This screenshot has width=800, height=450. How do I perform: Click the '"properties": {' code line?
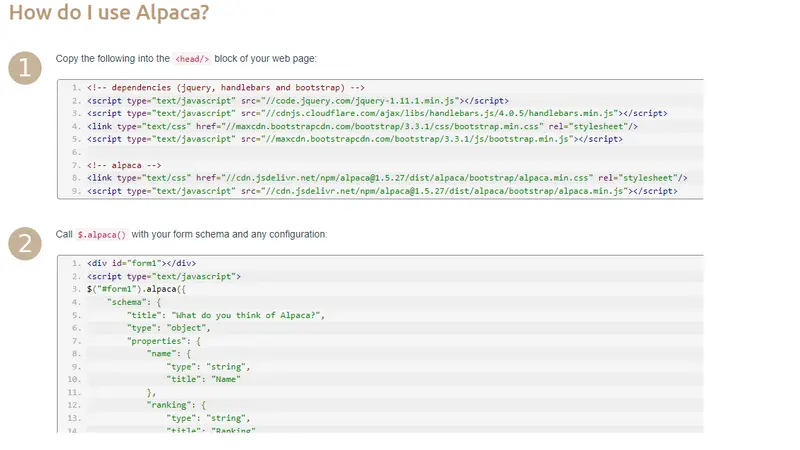(163, 340)
